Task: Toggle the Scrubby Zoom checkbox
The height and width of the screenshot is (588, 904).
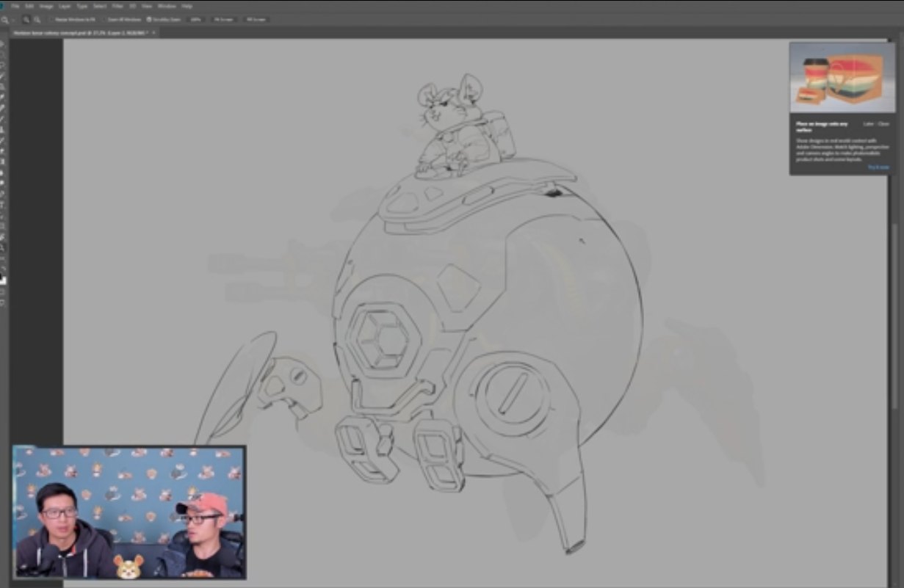Action: tap(149, 19)
